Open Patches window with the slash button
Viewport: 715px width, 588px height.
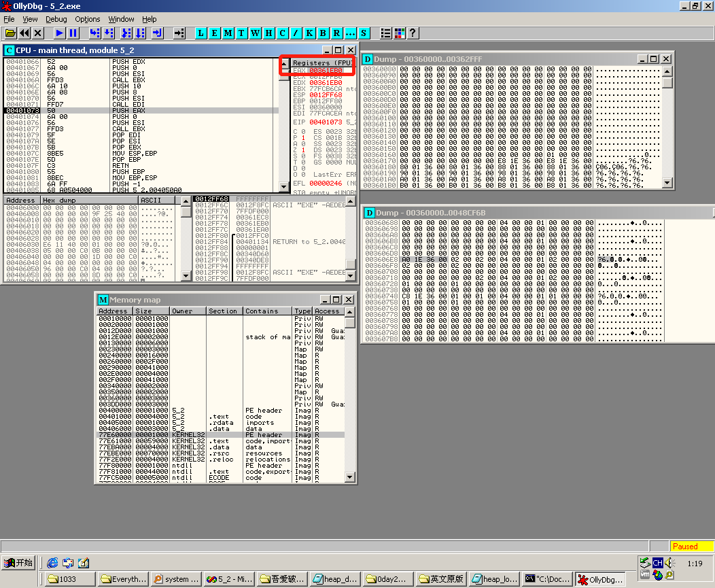coord(296,33)
